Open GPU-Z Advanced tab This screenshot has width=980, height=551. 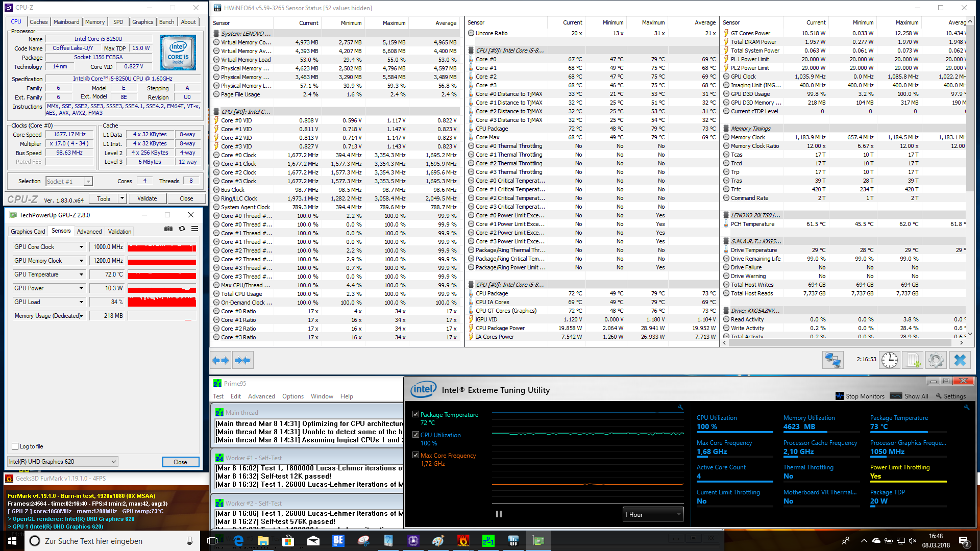point(89,232)
